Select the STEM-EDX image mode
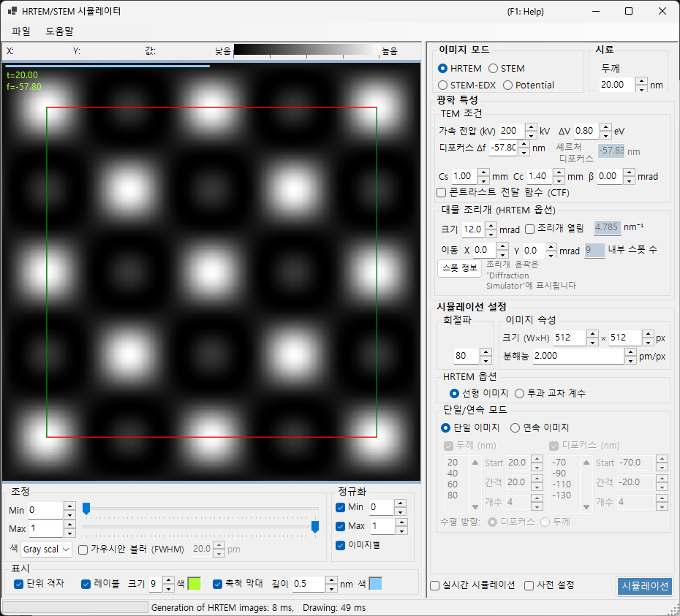680x616 pixels. pos(467,85)
